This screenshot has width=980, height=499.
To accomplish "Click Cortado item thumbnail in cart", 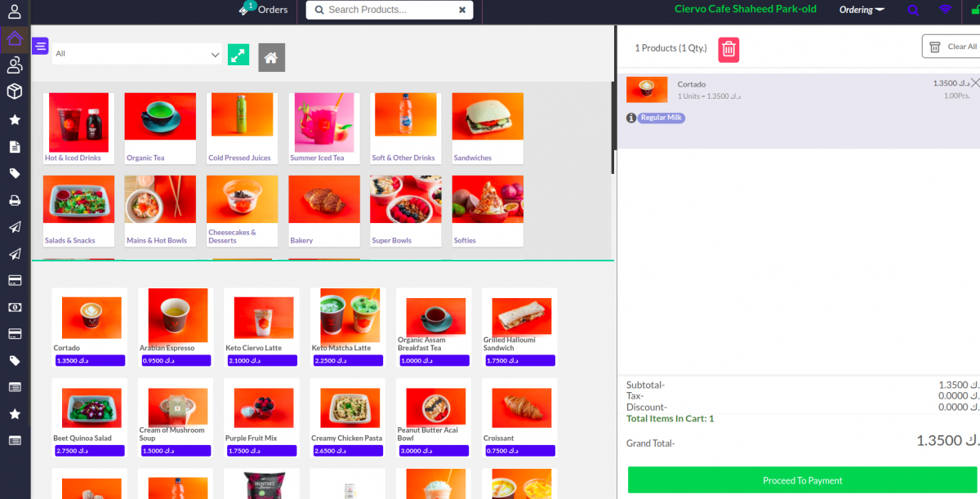I will click(647, 90).
